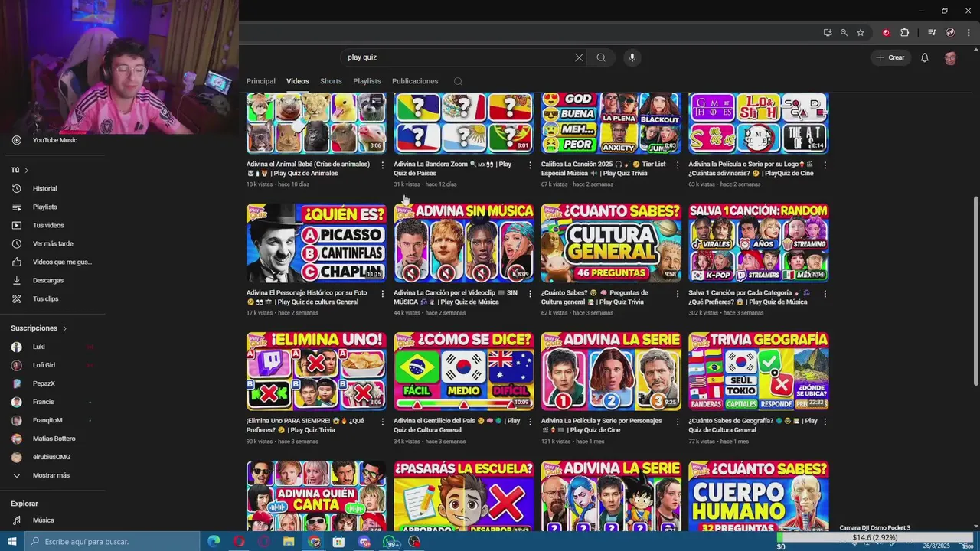The height and width of the screenshot is (551, 980).
Task: Open File Explorer from the taskbar
Action: tap(289, 542)
